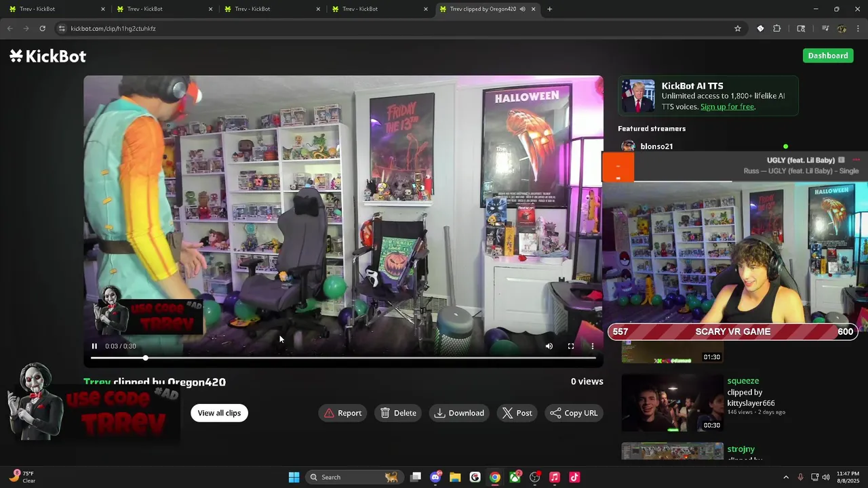Click the taskbar Search box
Viewport: 868px width, 488px height.
[353, 477]
